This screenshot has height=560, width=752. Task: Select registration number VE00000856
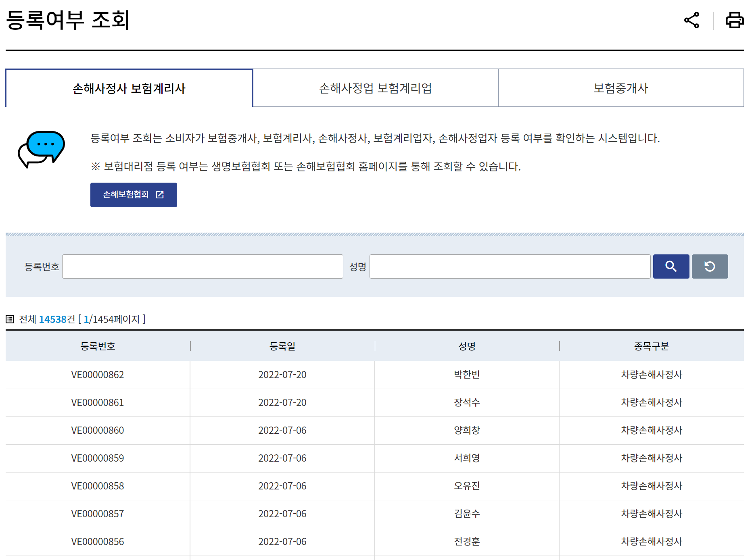(x=98, y=541)
